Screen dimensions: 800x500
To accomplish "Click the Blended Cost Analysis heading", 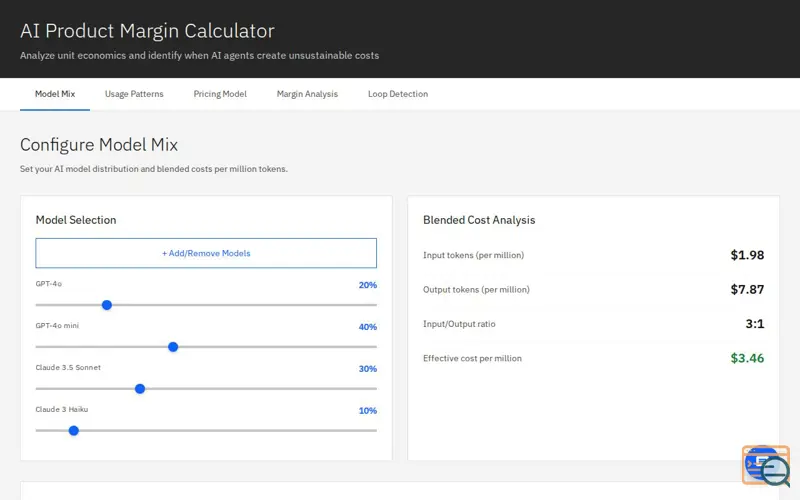I will point(479,220).
